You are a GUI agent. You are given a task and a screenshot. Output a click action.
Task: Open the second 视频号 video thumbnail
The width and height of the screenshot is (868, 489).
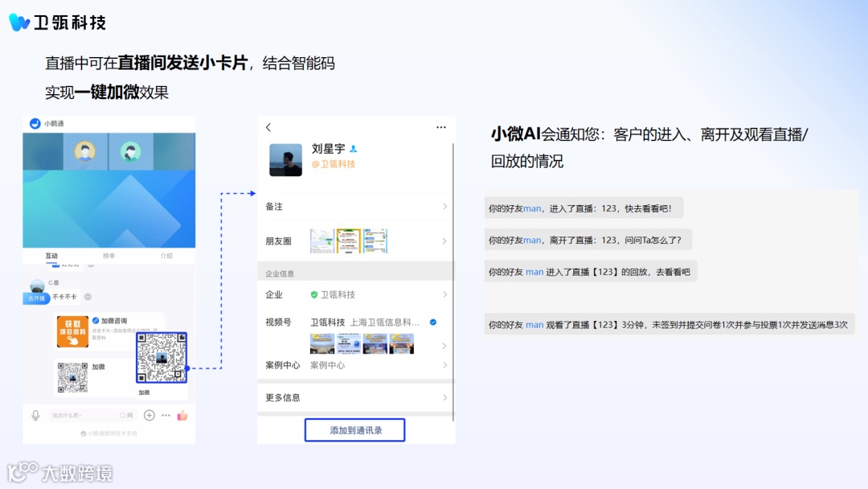(x=349, y=343)
